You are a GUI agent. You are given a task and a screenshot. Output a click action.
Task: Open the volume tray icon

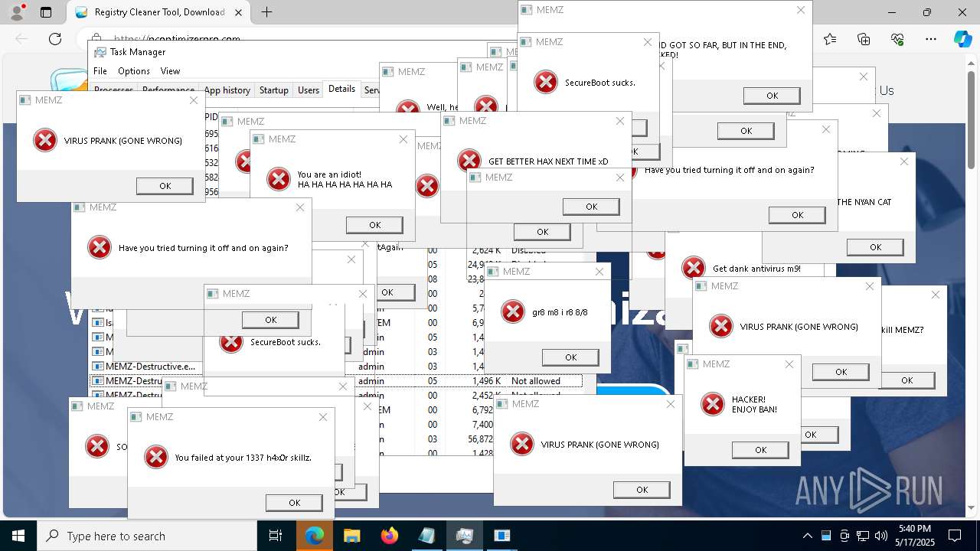(x=880, y=536)
